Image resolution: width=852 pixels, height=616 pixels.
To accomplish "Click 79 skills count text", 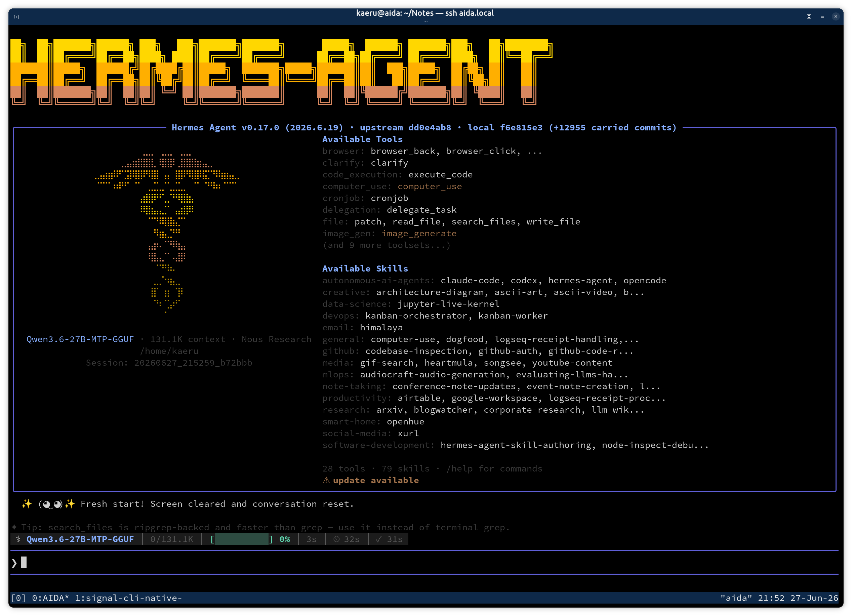I will (405, 469).
